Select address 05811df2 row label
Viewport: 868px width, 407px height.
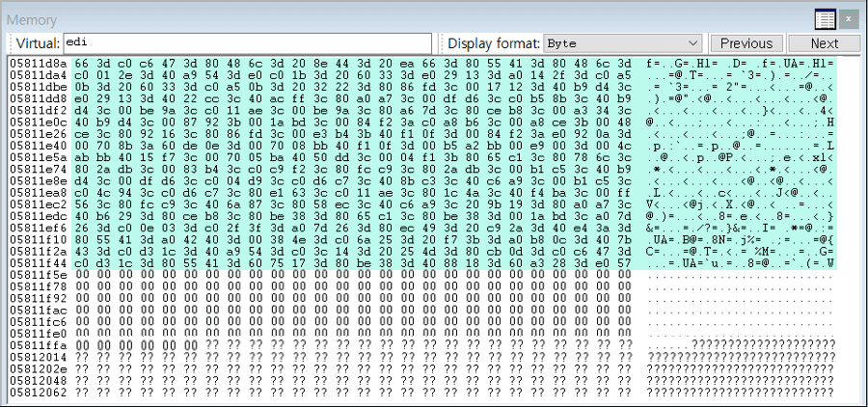tap(39, 109)
